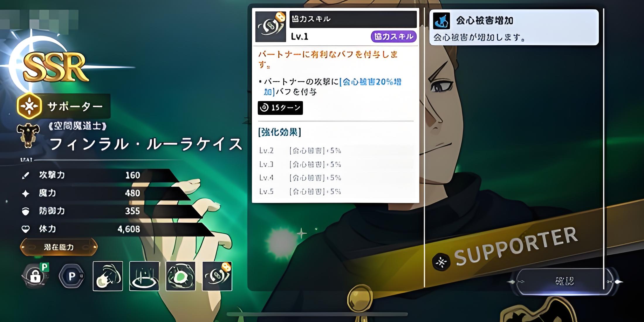Click the 15ターン cooldown badge

tap(280, 108)
